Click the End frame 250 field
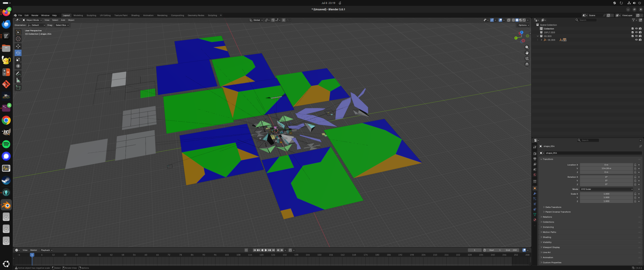 (x=511, y=250)
